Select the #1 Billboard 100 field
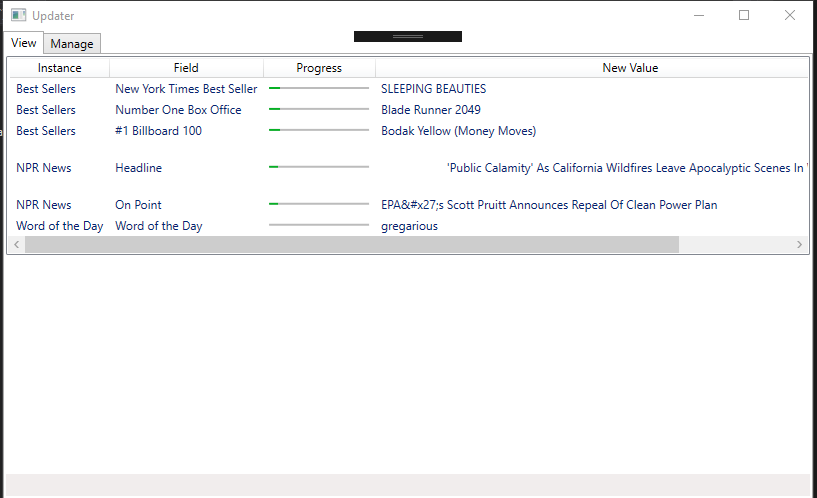817x498 pixels. pyautogui.click(x=158, y=131)
